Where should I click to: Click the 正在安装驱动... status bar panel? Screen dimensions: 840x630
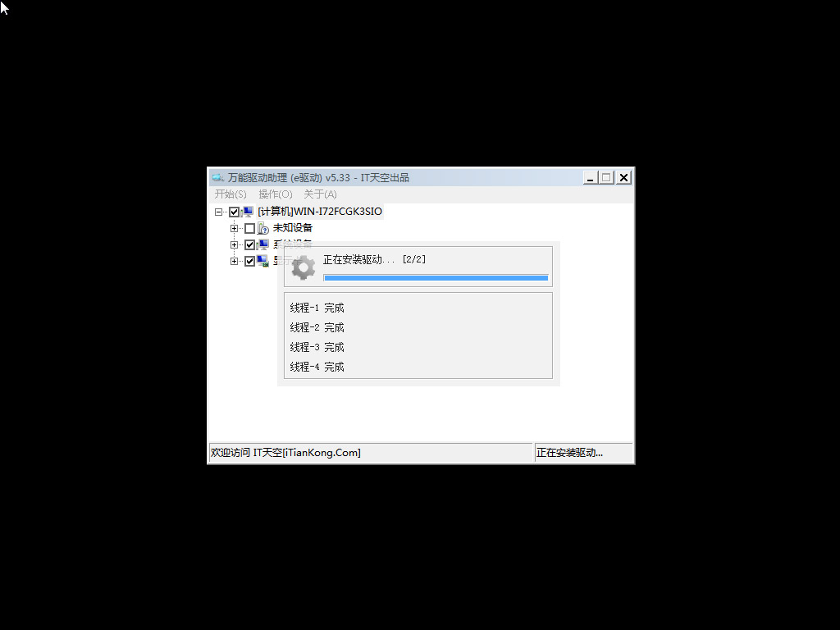pyautogui.click(x=583, y=453)
